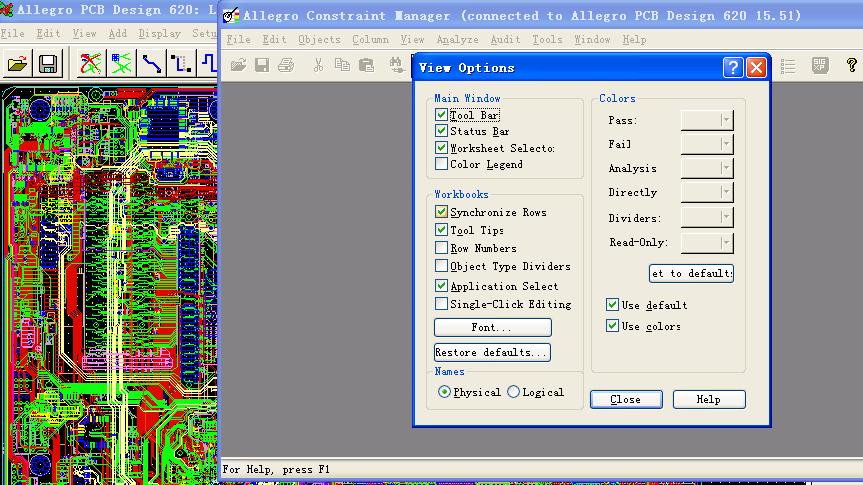The height and width of the screenshot is (485, 863).
Task: Click the green rats-all icon in PCB toolbar
Action: point(121,64)
